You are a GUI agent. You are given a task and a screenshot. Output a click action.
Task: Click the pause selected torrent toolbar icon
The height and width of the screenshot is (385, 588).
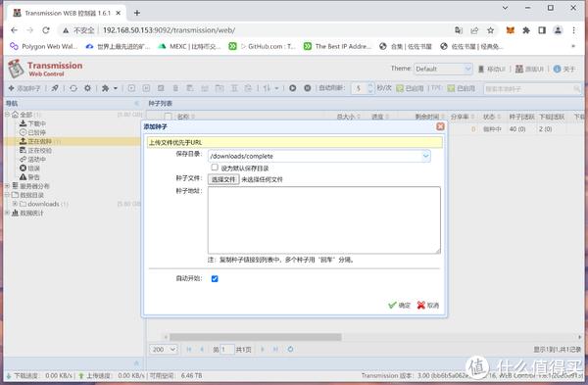(146, 88)
